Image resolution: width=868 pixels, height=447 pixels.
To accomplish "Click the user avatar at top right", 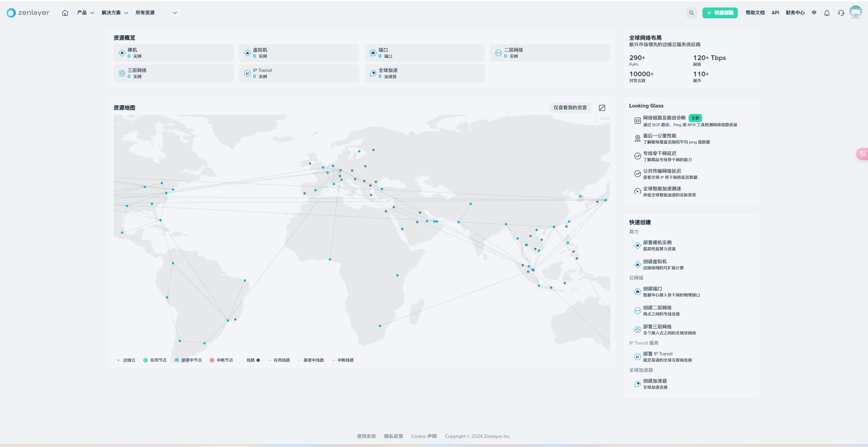I will (855, 12).
